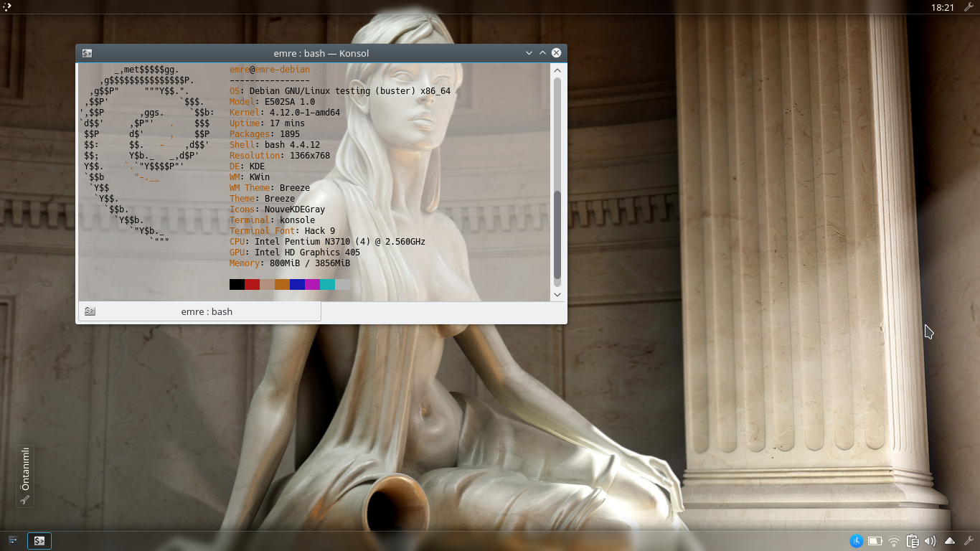The image size is (980, 551).
Task: Click the Konsole title 'emre : bash — Konsol'
Action: click(x=321, y=53)
